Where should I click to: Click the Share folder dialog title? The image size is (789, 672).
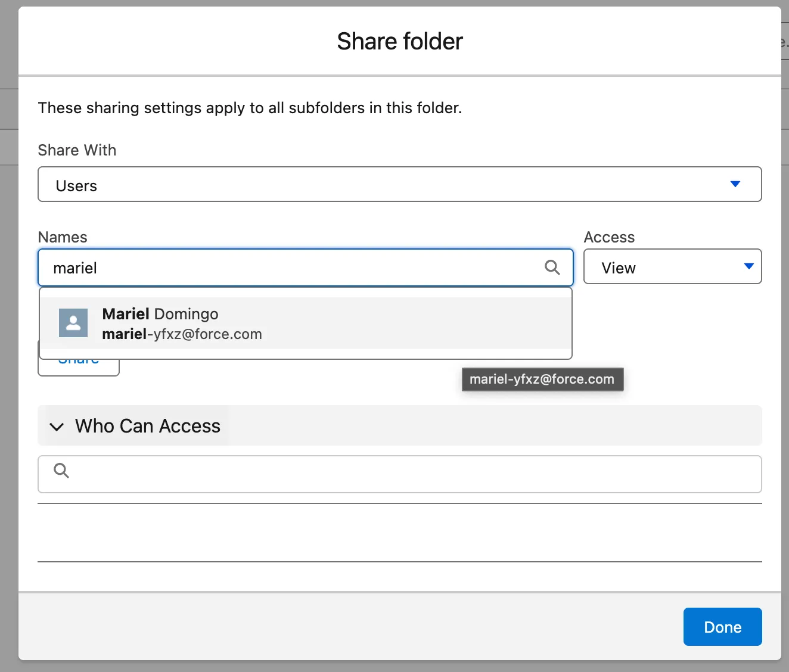point(399,41)
